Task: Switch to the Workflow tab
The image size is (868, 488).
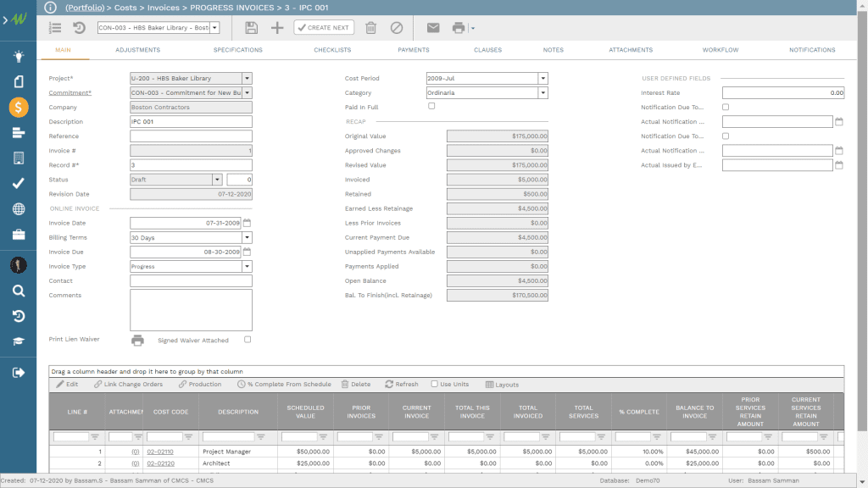Action: [721, 50]
